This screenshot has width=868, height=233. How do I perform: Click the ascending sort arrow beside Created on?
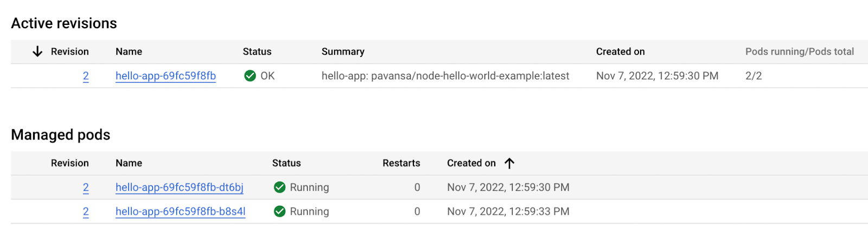tap(509, 163)
